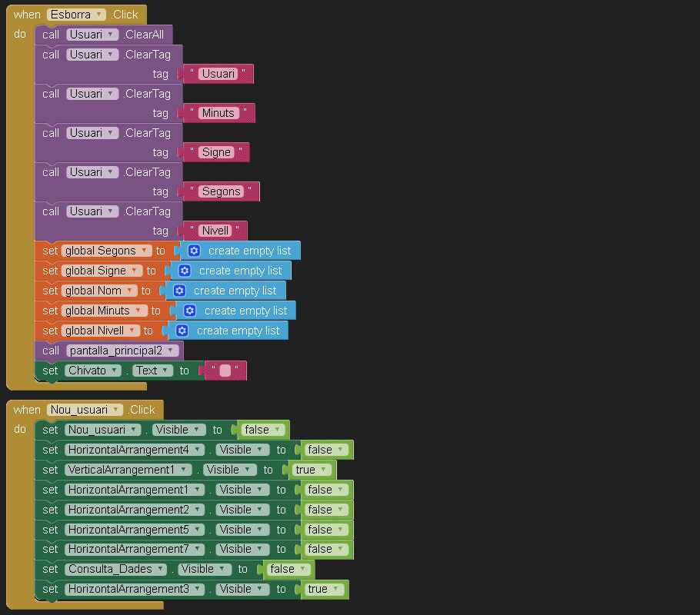
Task: Click gear icon on global Segons empty list
Action: click(194, 251)
